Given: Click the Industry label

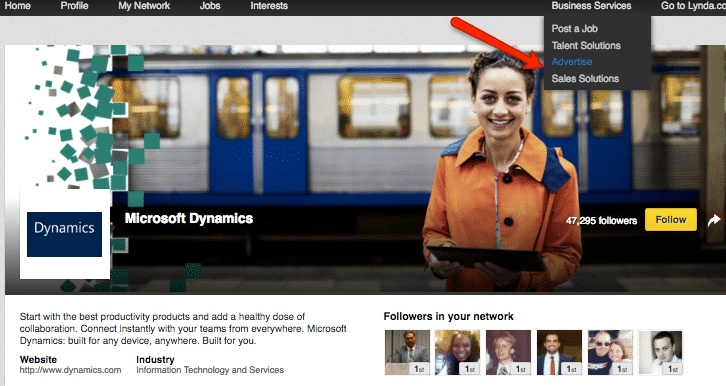Looking at the screenshot, I should (x=155, y=360).
